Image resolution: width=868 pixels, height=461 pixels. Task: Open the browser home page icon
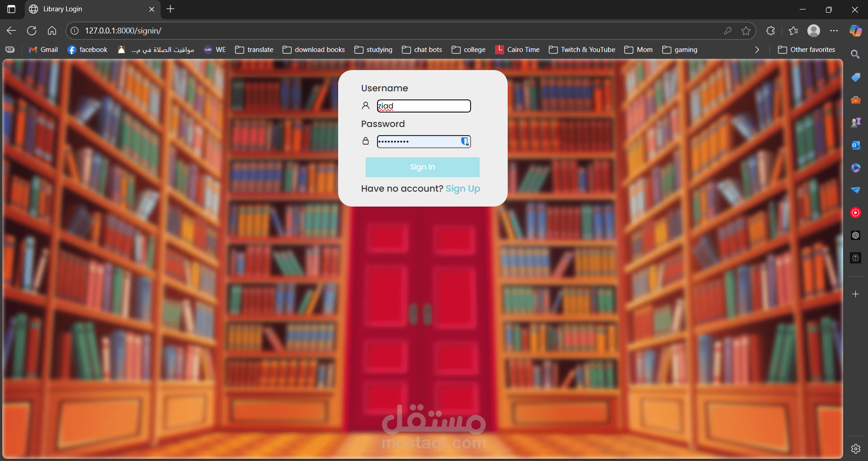point(52,31)
